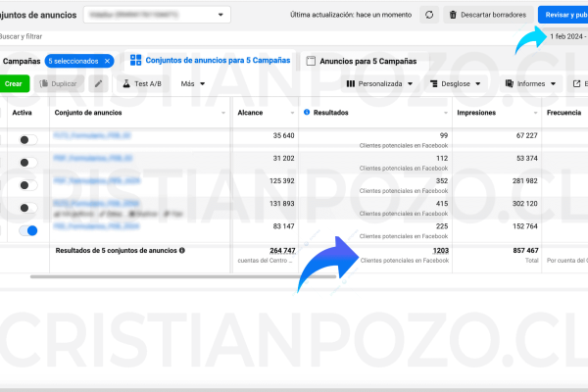Click the Duplicar button
This screenshot has height=392, width=588.
click(x=59, y=83)
